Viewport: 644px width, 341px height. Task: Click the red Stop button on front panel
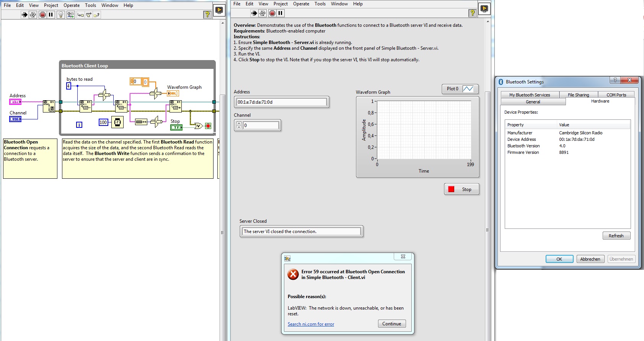pos(461,189)
